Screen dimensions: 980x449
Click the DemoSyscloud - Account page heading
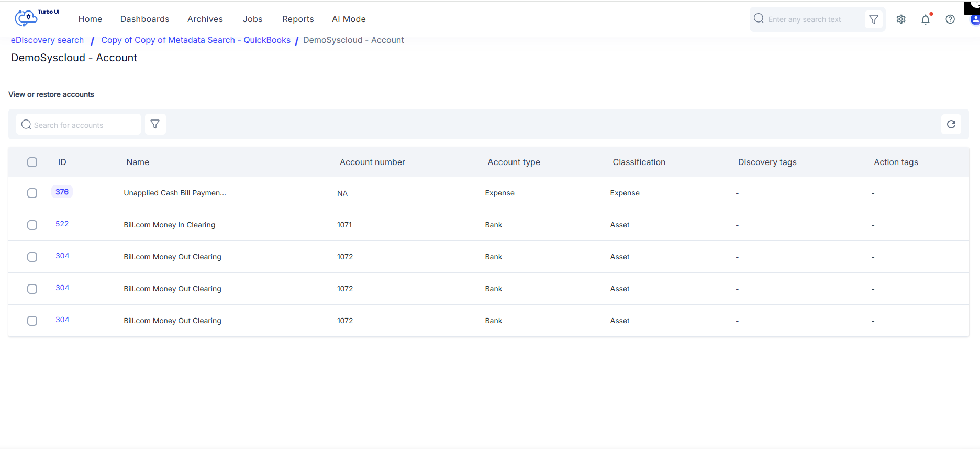tap(74, 58)
